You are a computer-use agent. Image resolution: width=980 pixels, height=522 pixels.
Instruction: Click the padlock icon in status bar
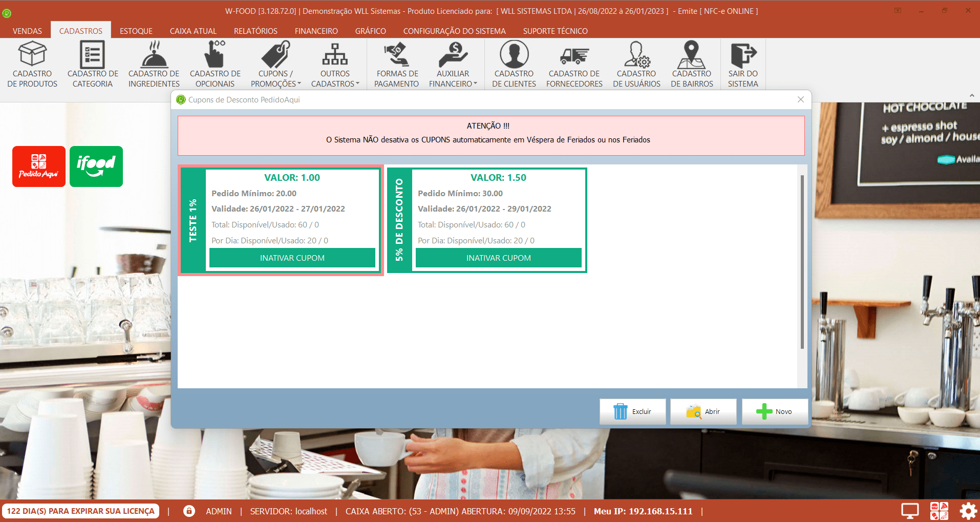[189, 511]
